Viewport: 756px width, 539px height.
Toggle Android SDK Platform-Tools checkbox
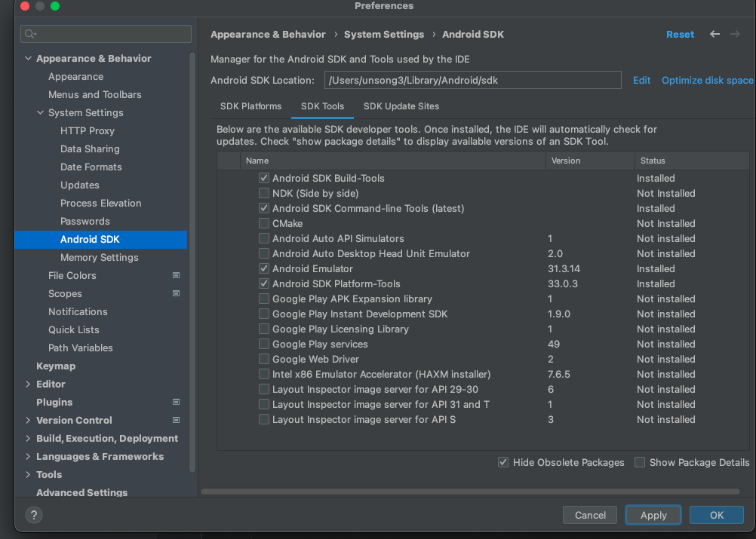[264, 283]
